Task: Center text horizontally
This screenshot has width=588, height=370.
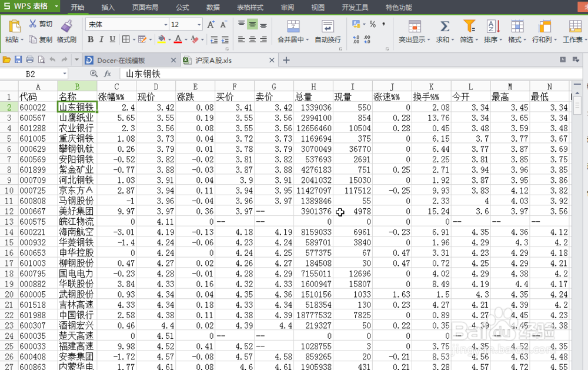Action: [252, 39]
